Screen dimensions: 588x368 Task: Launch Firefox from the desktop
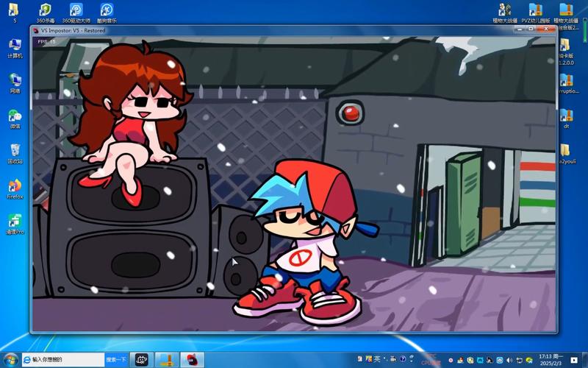[x=15, y=189]
